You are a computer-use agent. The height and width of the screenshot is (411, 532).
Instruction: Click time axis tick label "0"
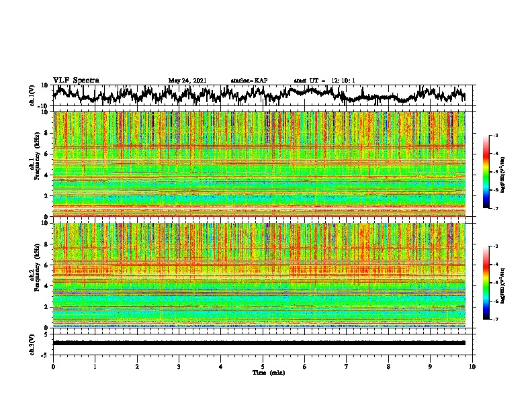(53, 367)
